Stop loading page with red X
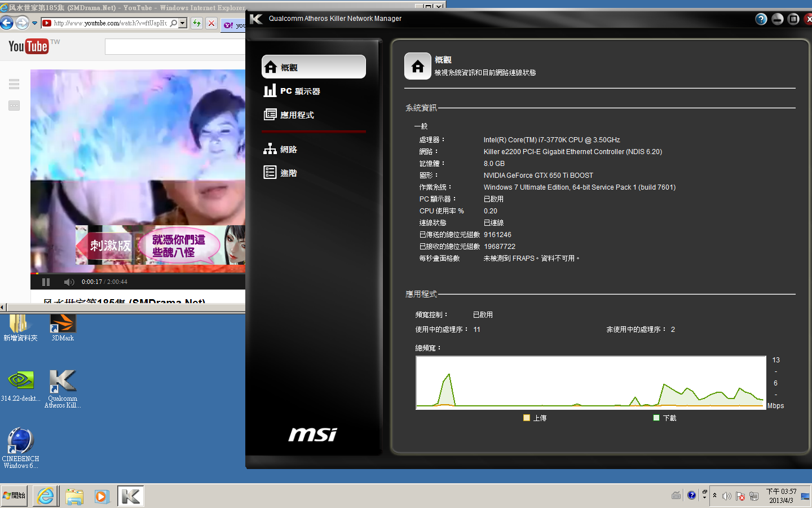Screen dimensions: 812x508 tap(211, 23)
